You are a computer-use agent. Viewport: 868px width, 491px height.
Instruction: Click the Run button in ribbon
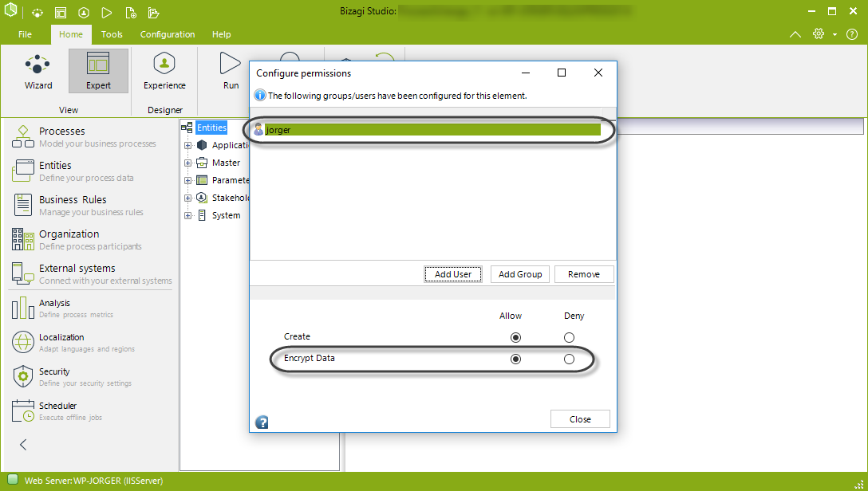tap(231, 71)
